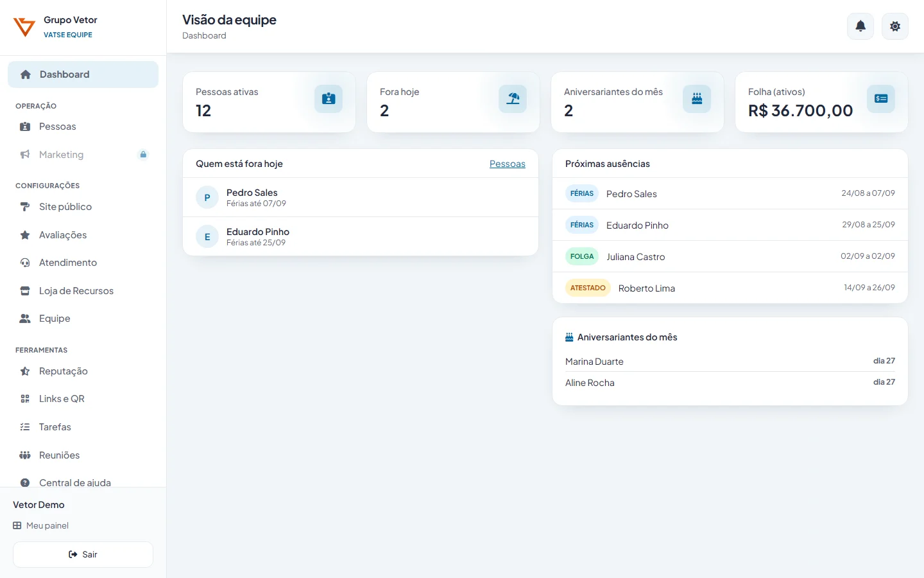Click the Central de ajuda question icon
Screen dimensions: 924x578
[25, 483]
